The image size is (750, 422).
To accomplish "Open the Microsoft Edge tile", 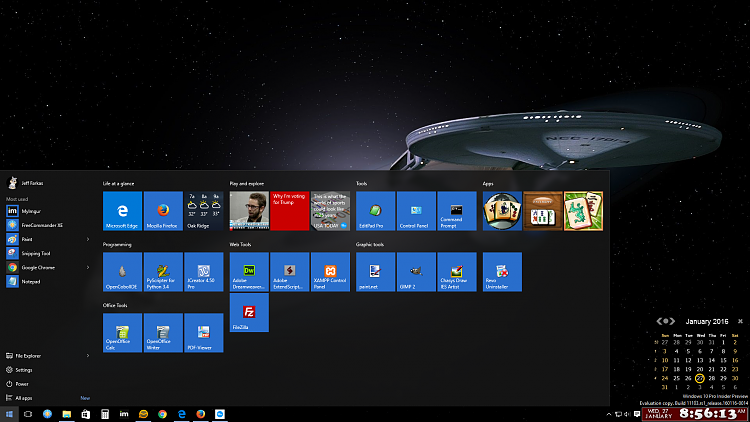I will [x=122, y=211].
